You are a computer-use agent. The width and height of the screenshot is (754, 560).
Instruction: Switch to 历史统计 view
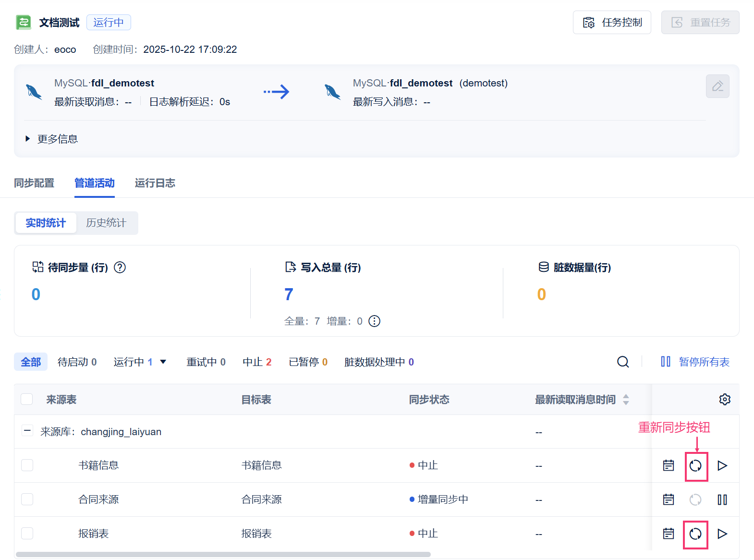106,223
